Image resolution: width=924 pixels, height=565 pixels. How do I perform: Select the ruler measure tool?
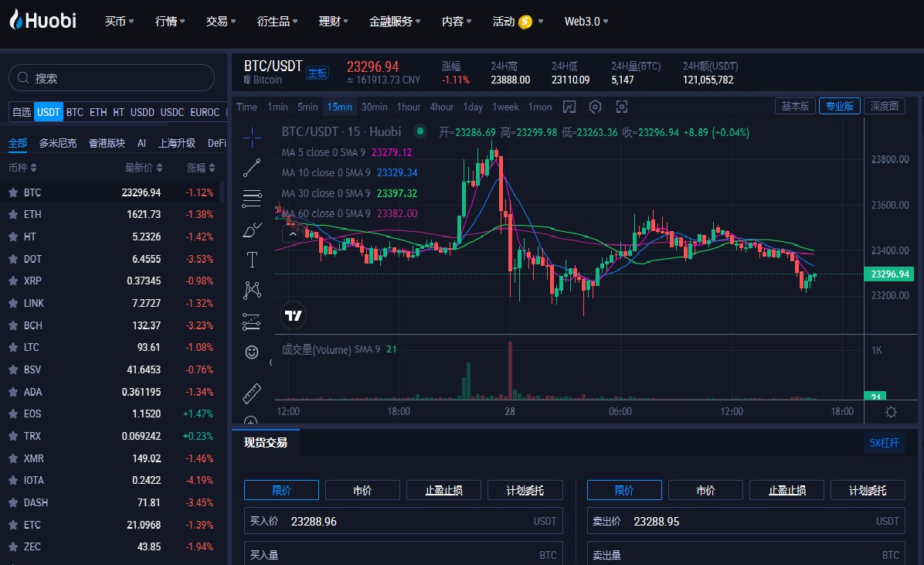coord(252,393)
